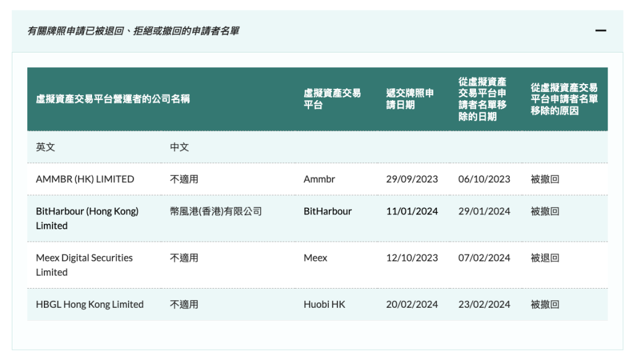This screenshot has width=633, height=364.
Task: Click the date 29/09/2023
Action: tap(412, 179)
